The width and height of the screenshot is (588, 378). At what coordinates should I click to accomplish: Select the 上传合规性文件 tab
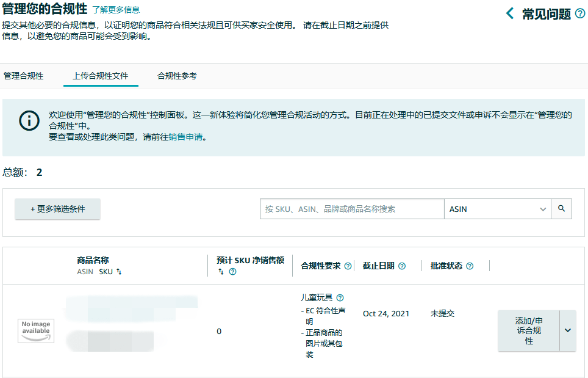pyautogui.click(x=101, y=76)
